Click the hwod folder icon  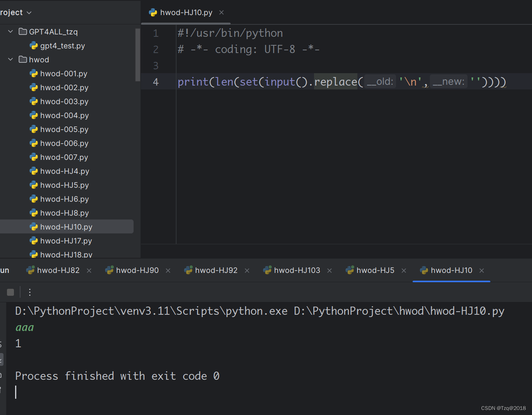23,59
